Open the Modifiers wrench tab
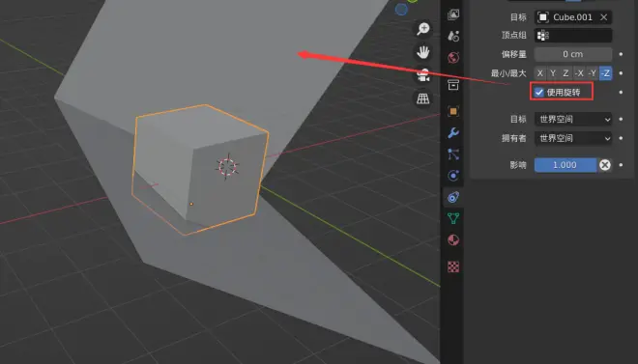Viewport: 638px width, 364px height. pos(453,133)
